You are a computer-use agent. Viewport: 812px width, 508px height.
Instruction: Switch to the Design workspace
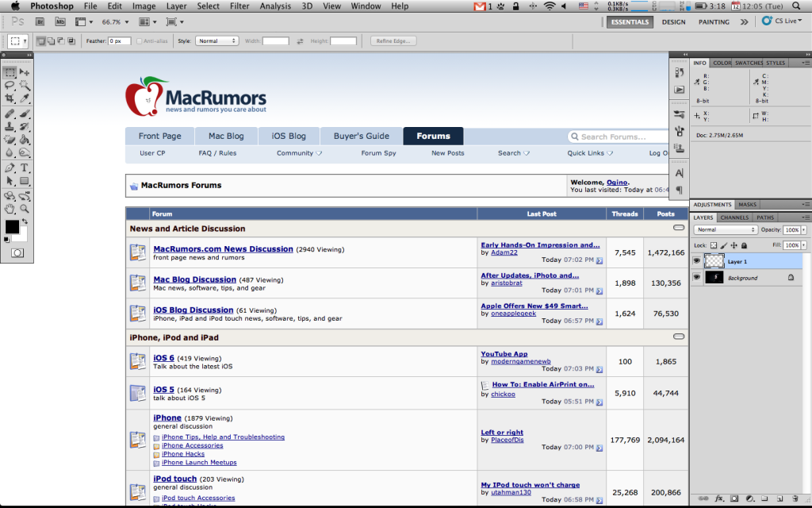[673, 21]
